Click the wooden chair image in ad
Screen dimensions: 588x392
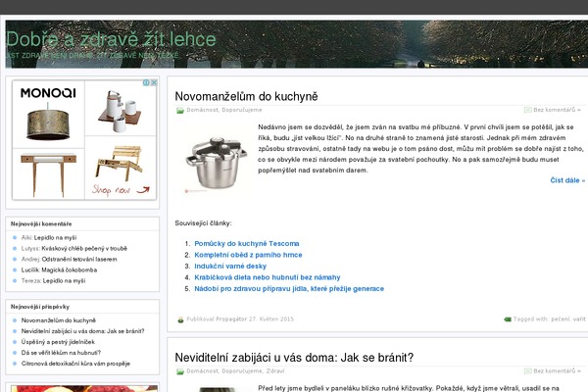(x=120, y=162)
